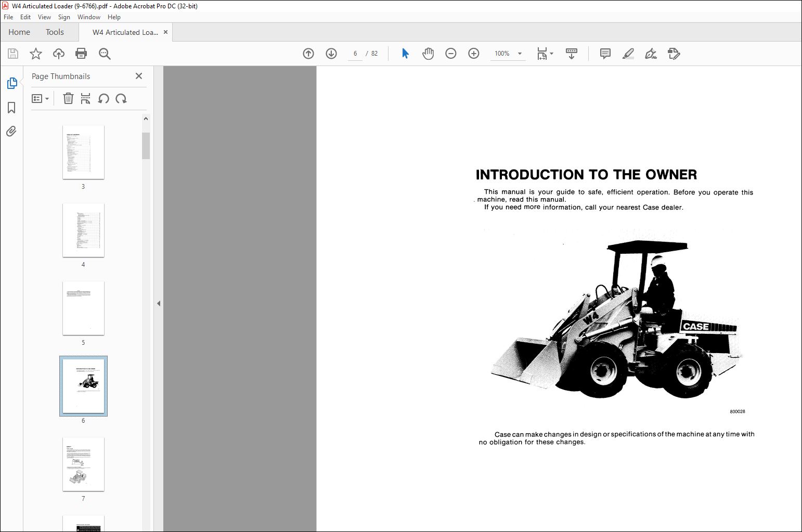Image resolution: width=802 pixels, height=532 pixels.
Task: Open the find text magnifier icon
Action: 105,54
